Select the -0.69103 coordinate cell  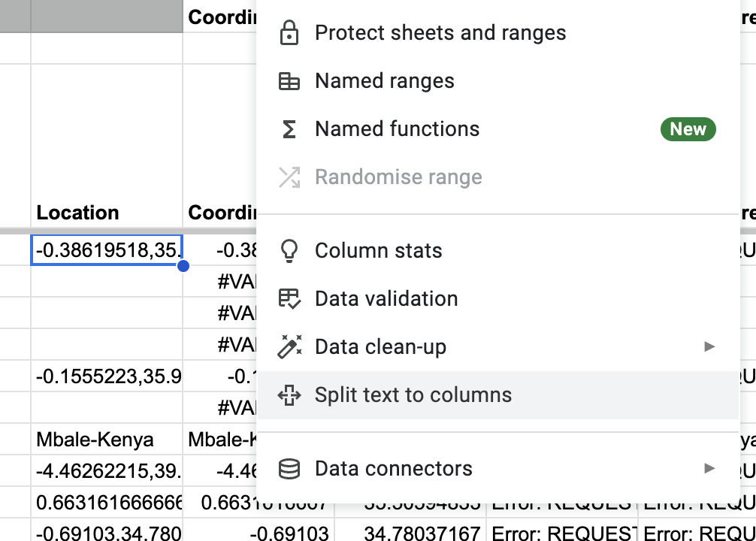pyautogui.click(x=259, y=530)
